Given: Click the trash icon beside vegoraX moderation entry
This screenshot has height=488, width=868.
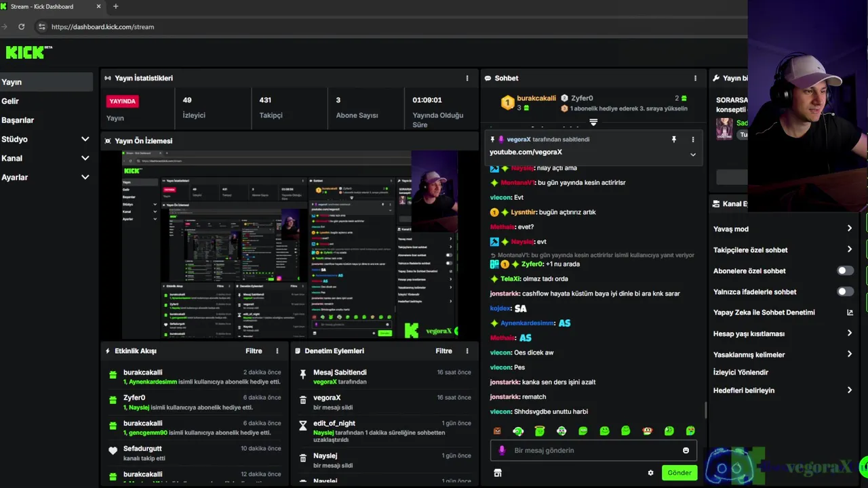Looking at the screenshot, I should (302, 400).
